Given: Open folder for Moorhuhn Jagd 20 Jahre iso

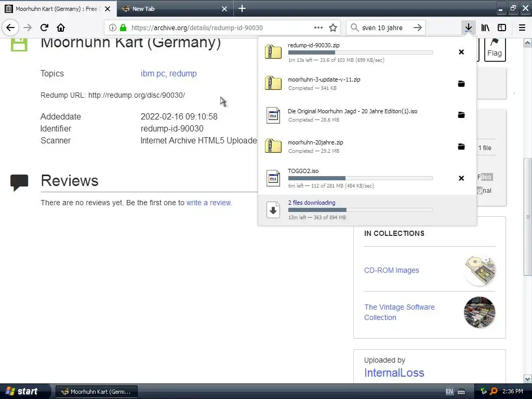Looking at the screenshot, I should (461, 115).
